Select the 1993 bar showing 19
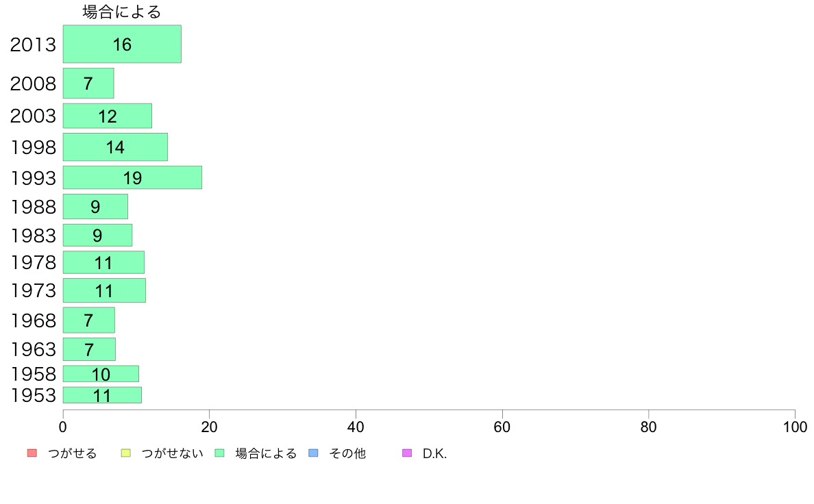 point(132,177)
